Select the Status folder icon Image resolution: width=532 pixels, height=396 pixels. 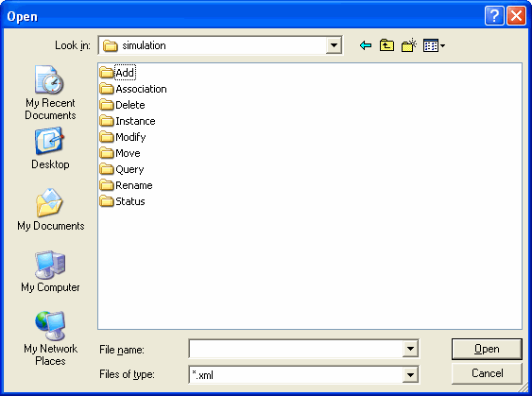click(x=107, y=201)
